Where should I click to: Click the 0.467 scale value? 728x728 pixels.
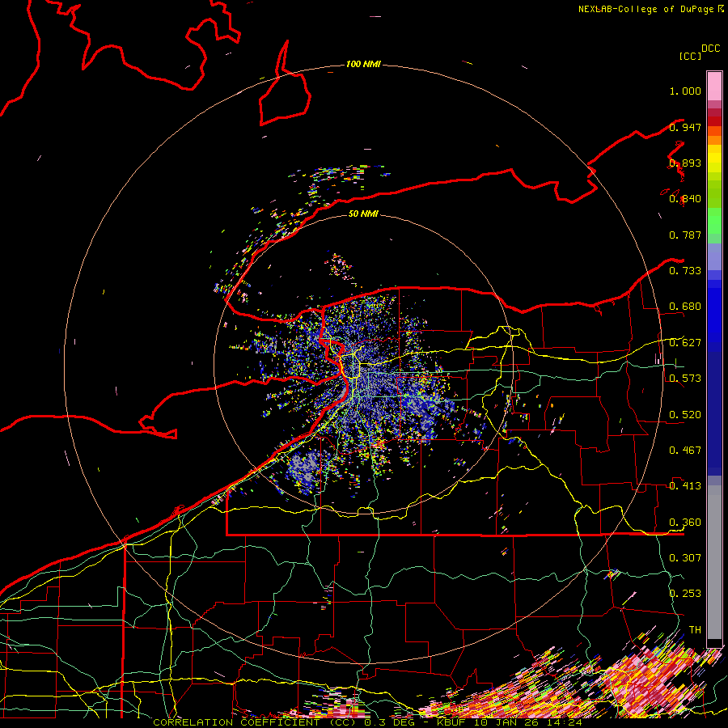pyautogui.click(x=685, y=451)
